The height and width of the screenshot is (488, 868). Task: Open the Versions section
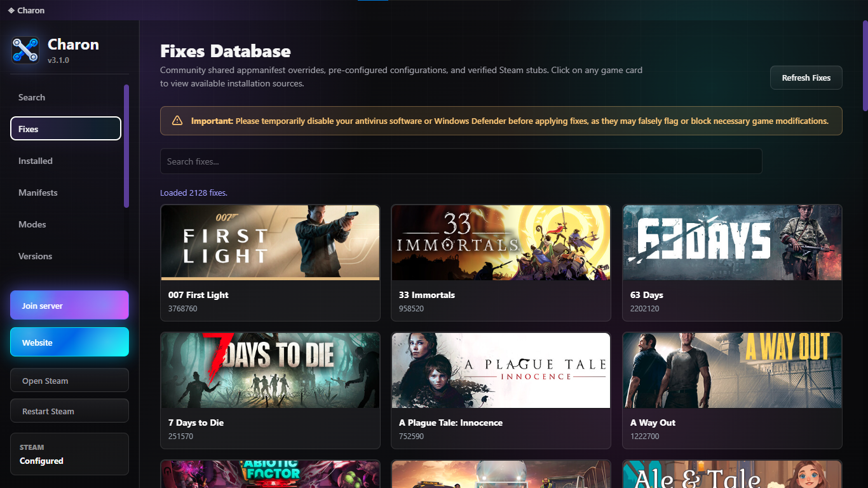pos(65,256)
